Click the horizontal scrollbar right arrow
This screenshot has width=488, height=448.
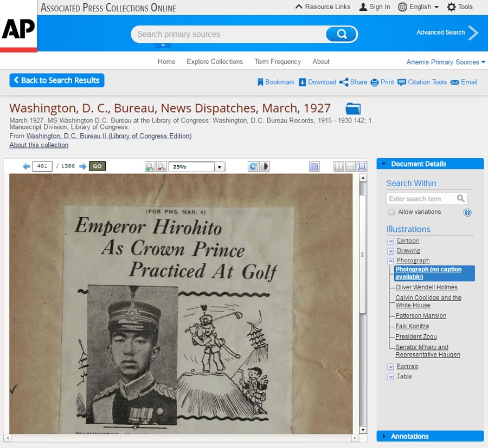(x=355, y=438)
